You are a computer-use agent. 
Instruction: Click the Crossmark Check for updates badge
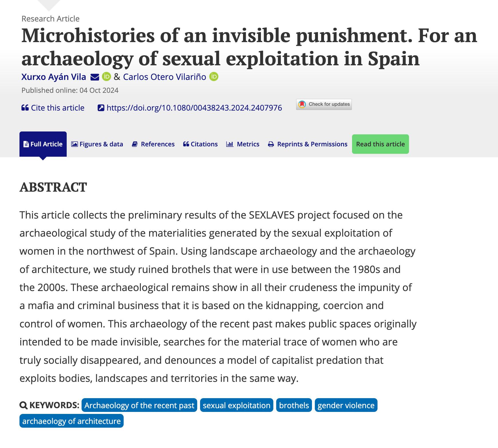click(x=324, y=104)
